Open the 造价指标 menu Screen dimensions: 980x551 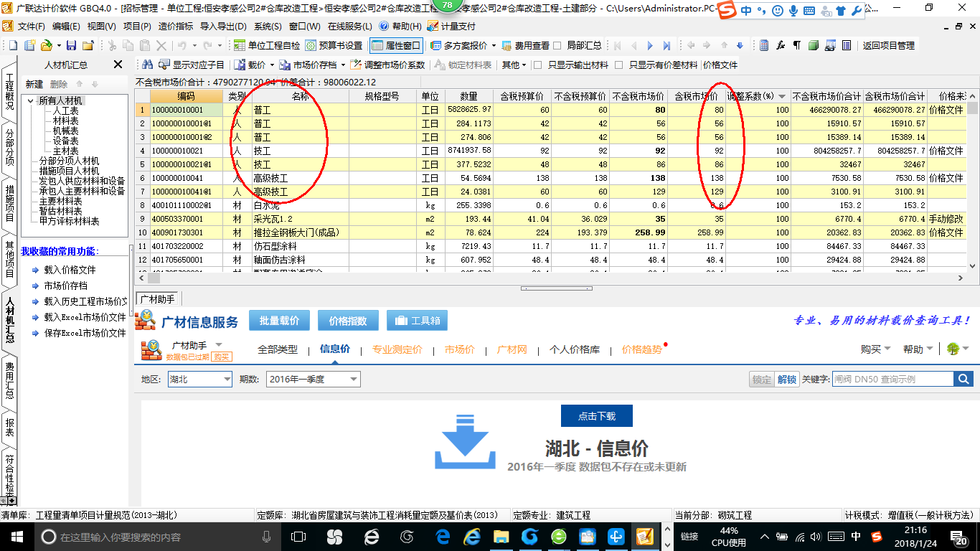tap(175, 27)
